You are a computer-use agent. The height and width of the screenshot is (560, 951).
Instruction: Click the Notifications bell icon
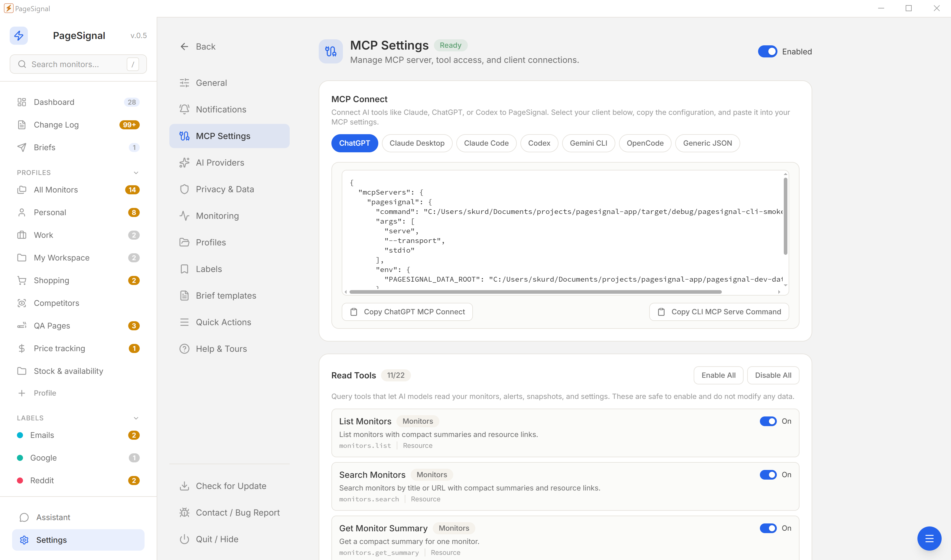tap(184, 109)
